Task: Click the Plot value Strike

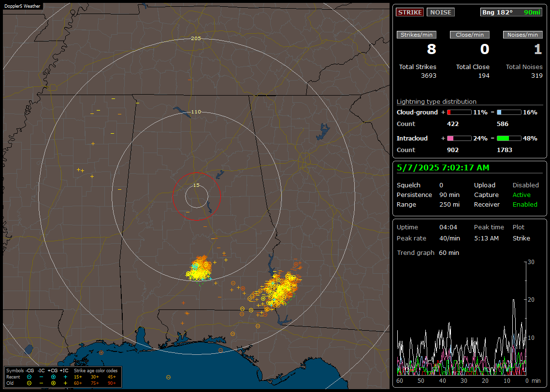Action: coord(521,238)
